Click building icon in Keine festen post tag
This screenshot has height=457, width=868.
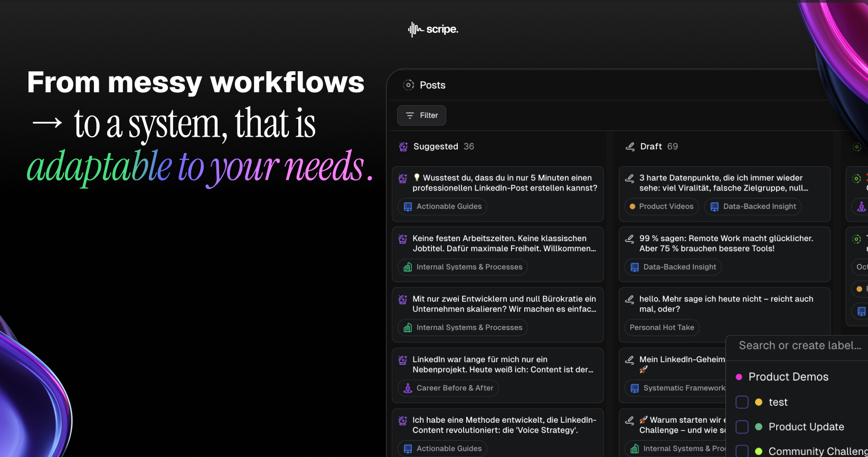tap(408, 267)
